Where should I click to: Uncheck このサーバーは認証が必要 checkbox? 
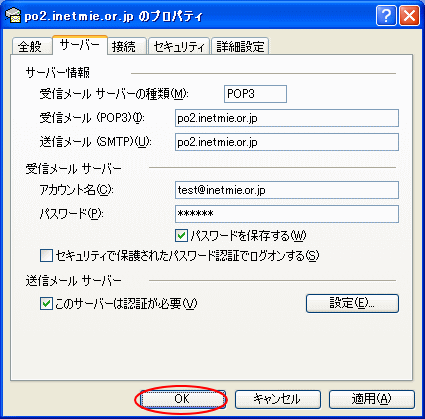(46, 304)
